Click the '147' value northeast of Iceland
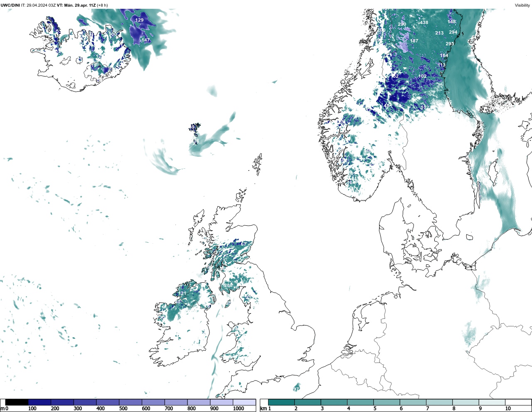Viewport: 532px width, 412px height. pyautogui.click(x=145, y=40)
